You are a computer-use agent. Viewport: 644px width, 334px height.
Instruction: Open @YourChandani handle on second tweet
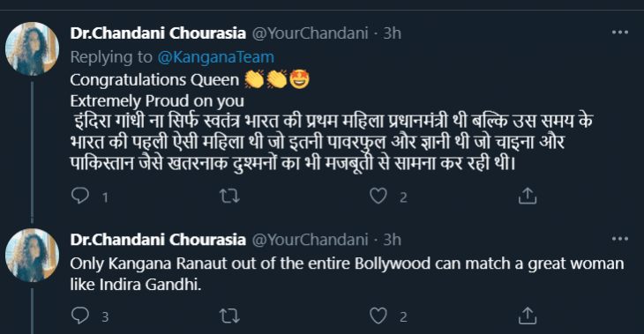(x=310, y=240)
